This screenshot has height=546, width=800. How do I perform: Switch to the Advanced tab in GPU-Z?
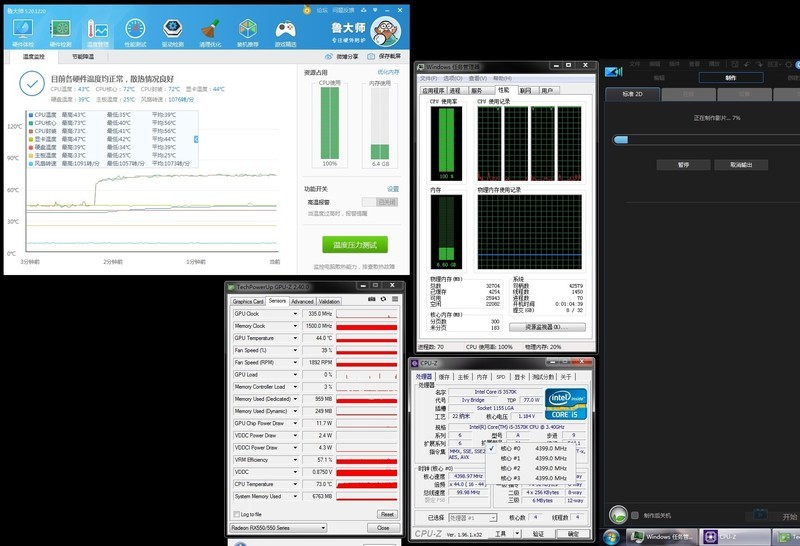click(x=302, y=302)
